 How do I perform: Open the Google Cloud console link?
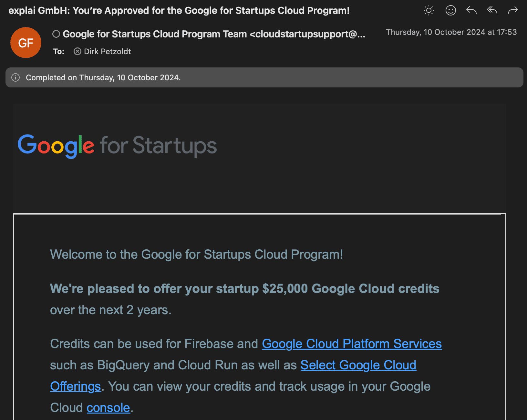(108, 408)
